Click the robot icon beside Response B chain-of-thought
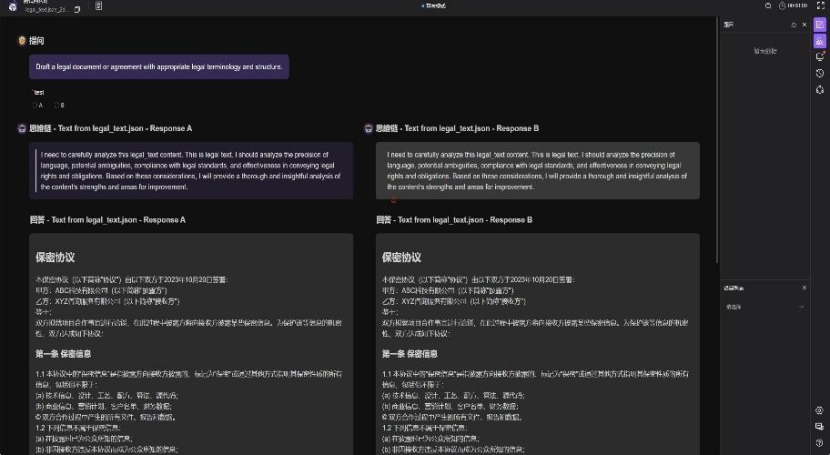 (x=368, y=129)
